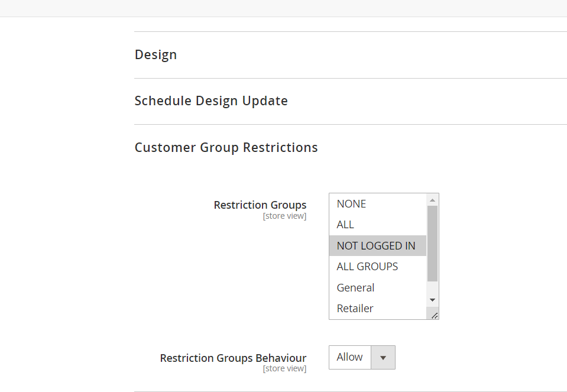Grab the listbox resize handle corner
The height and width of the screenshot is (392, 567).
[x=435, y=315]
